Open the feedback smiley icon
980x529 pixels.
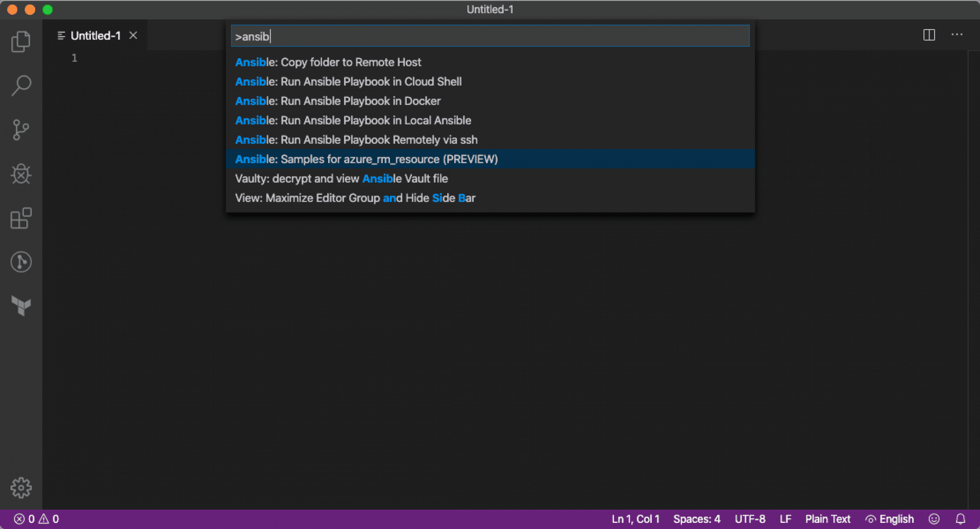click(x=934, y=519)
